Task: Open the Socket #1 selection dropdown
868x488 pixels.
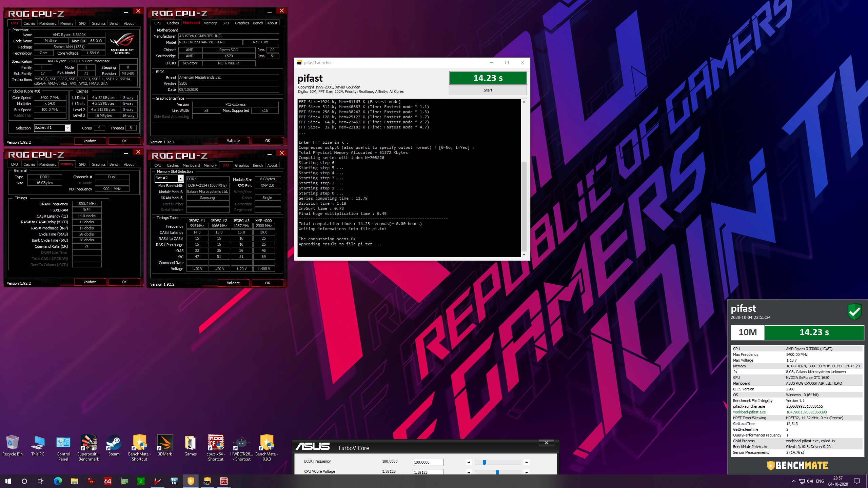Action: (x=53, y=128)
